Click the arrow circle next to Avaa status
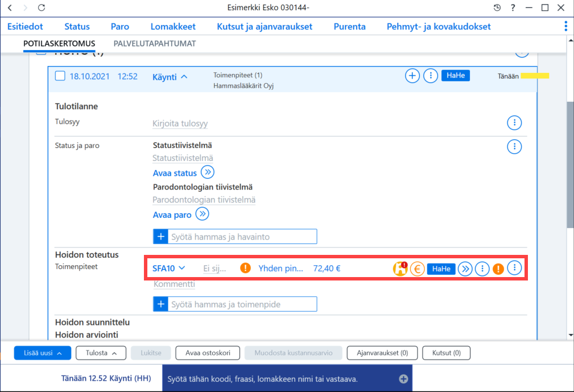This screenshot has height=392, width=574. point(208,172)
